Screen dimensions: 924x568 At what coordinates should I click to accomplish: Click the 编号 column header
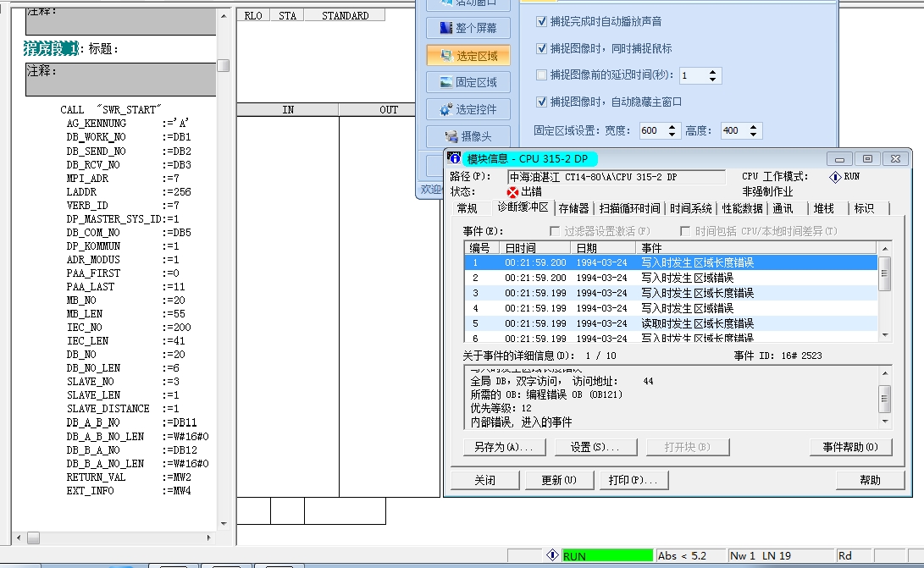click(x=481, y=248)
